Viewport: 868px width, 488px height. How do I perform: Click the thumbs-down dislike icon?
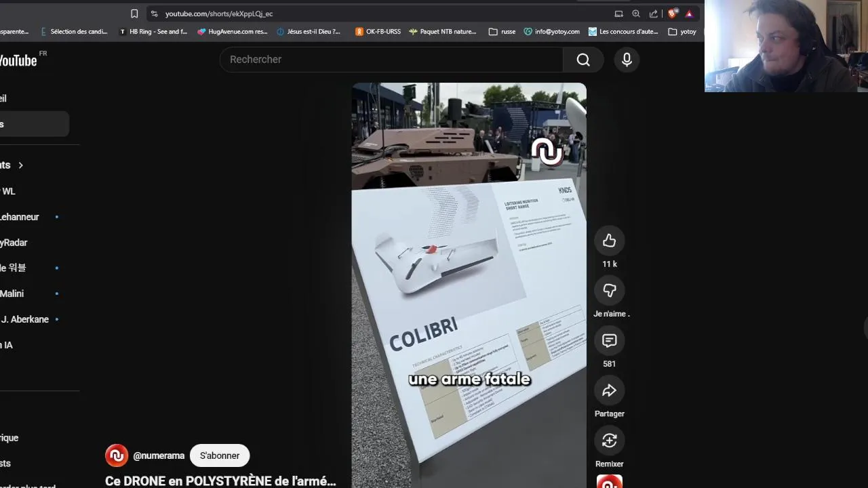pyautogui.click(x=609, y=291)
